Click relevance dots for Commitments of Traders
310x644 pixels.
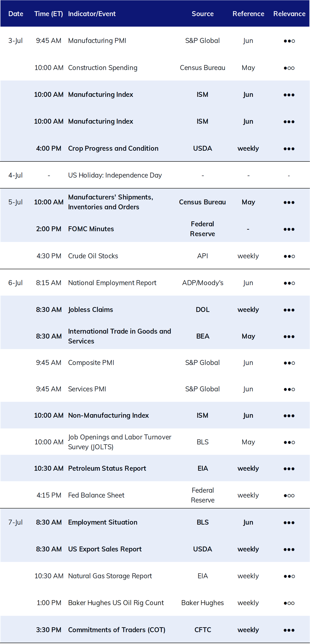pyautogui.click(x=289, y=630)
